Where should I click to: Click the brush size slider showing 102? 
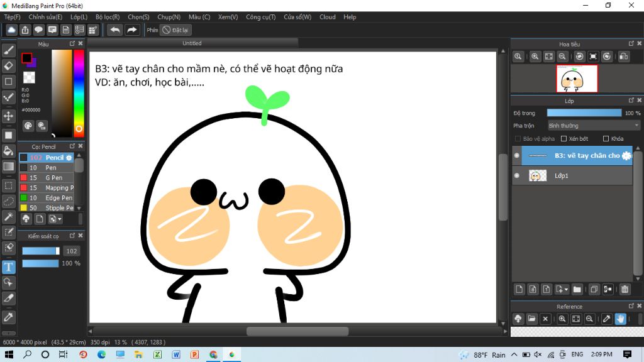pyautogui.click(x=41, y=251)
